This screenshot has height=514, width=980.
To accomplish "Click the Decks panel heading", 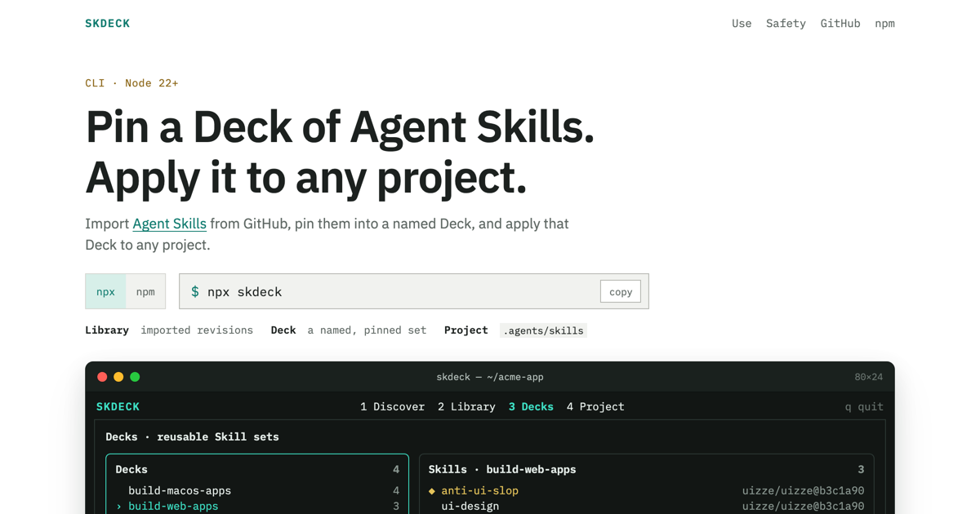I will click(131, 469).
